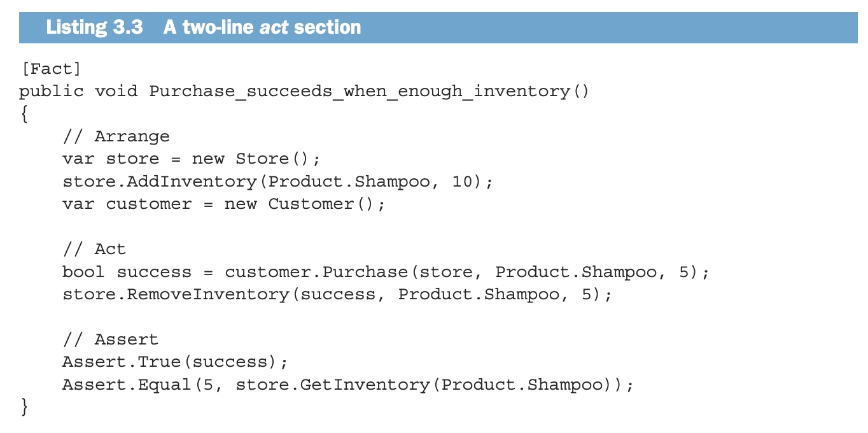The image size is (868, 433).
Task: Click the "// Act" comment
Action: (x=94, y=249)
